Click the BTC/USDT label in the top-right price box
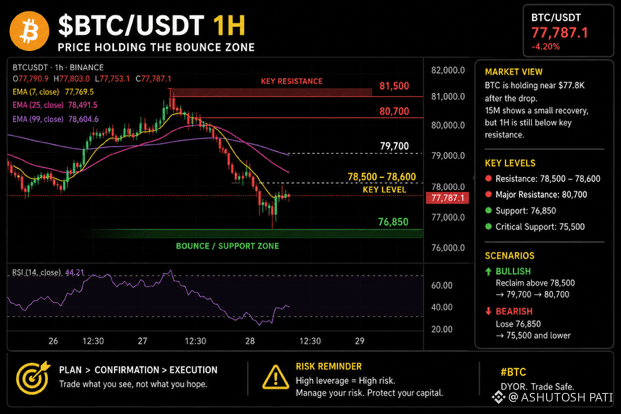The height and width of the screenshot is (414, 621). tap(556, 17)
